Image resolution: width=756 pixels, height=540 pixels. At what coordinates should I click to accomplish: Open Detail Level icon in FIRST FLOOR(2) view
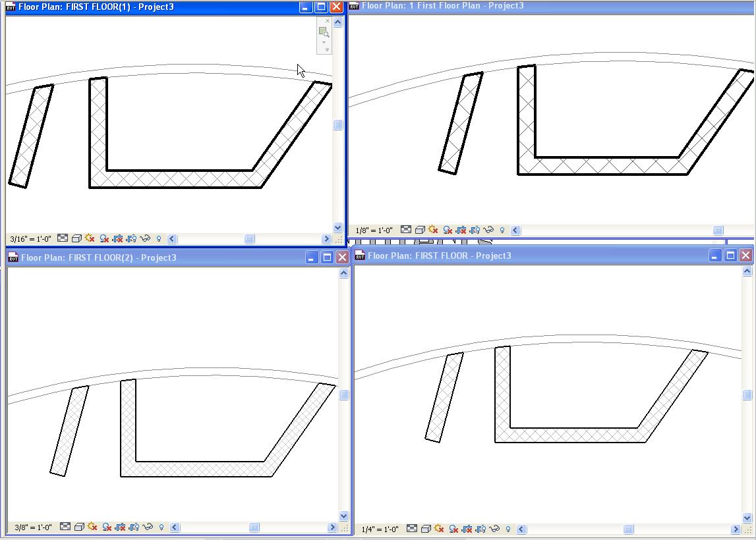tap(65, 527)
